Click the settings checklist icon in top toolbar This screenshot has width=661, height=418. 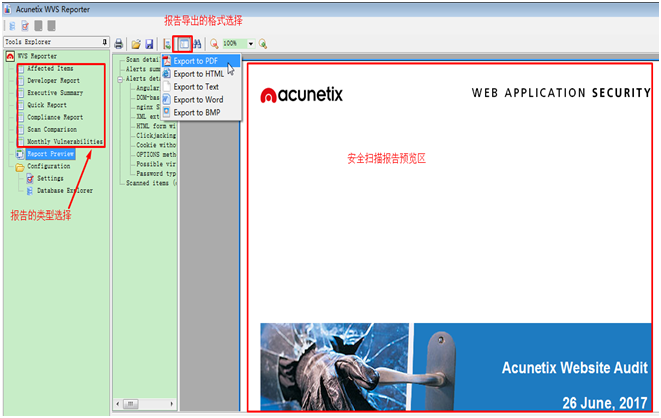pos(25,26)
